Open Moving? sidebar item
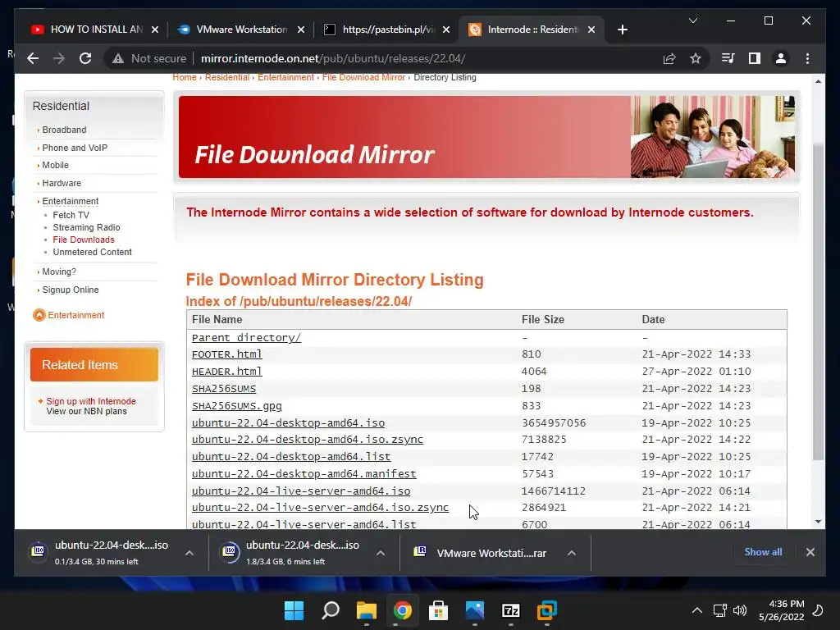 coord(59,272)
